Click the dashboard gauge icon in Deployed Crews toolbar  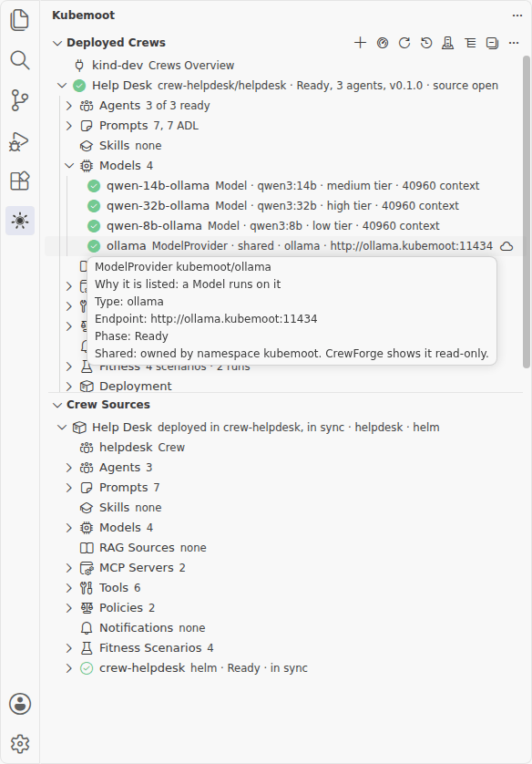point(383,43)
